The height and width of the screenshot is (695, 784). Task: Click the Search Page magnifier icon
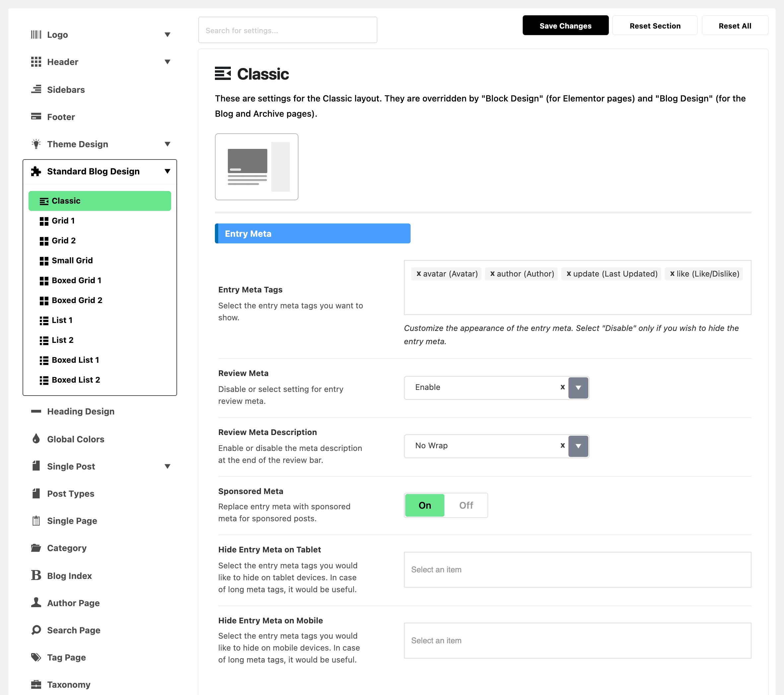point(36,630)
